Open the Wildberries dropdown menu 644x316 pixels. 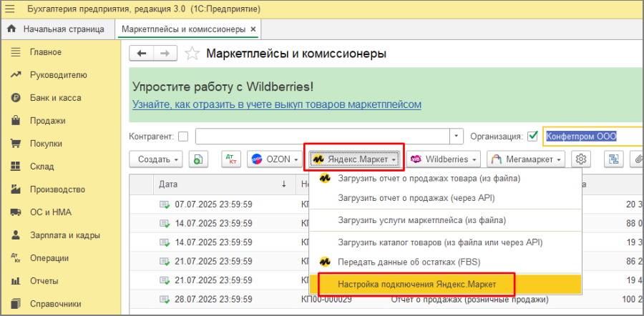coord(443,159)
